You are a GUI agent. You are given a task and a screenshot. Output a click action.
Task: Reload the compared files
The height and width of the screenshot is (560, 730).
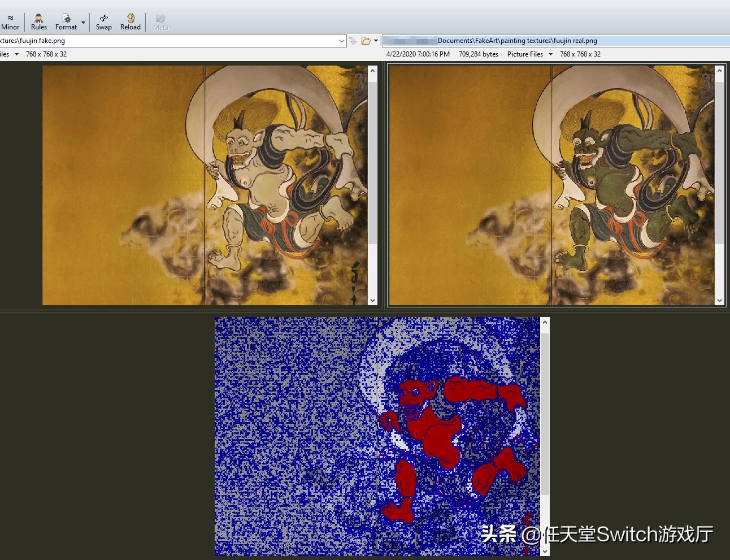[131, 23]
